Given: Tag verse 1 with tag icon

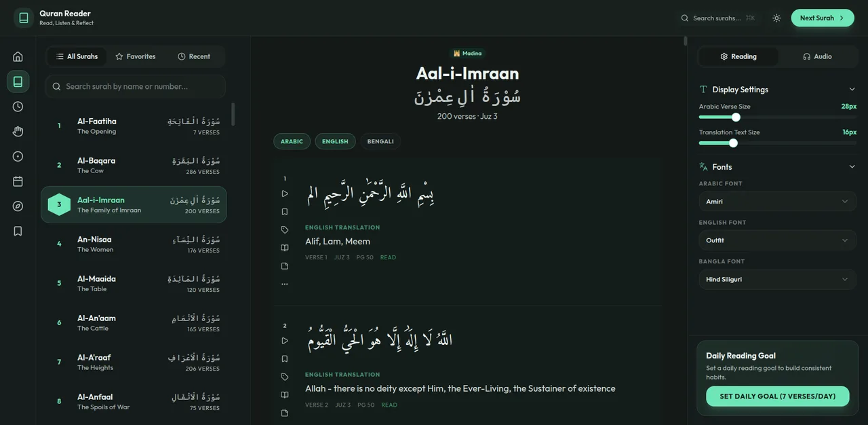Looking at the screenshot, I should tap(285, 229).
